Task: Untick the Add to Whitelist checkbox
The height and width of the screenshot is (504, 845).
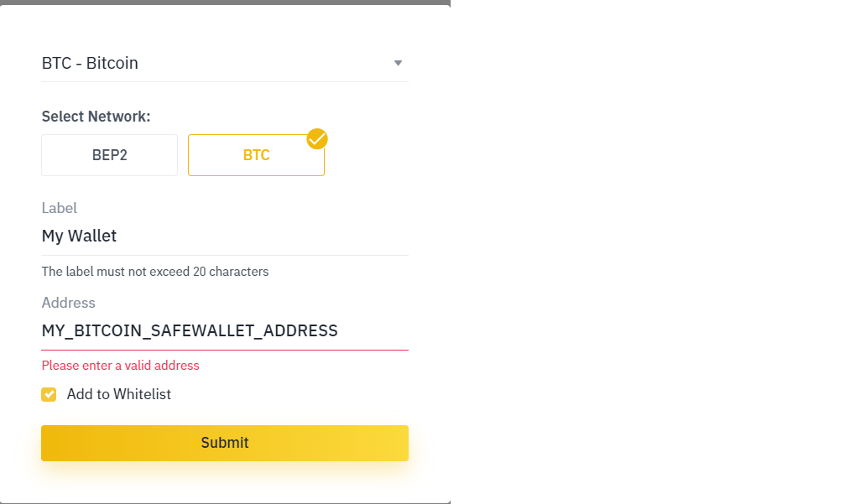Action: coord(49,395)
